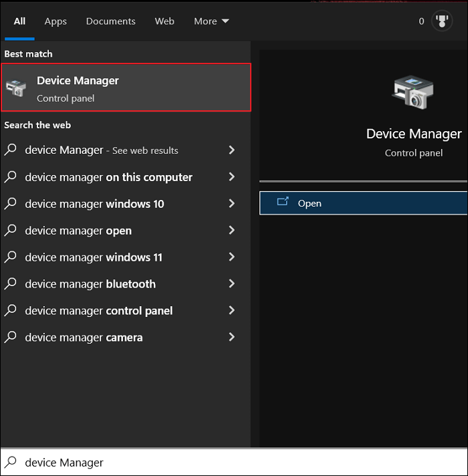Click search icon beside 'windows 11'

(x=10, y=257)
